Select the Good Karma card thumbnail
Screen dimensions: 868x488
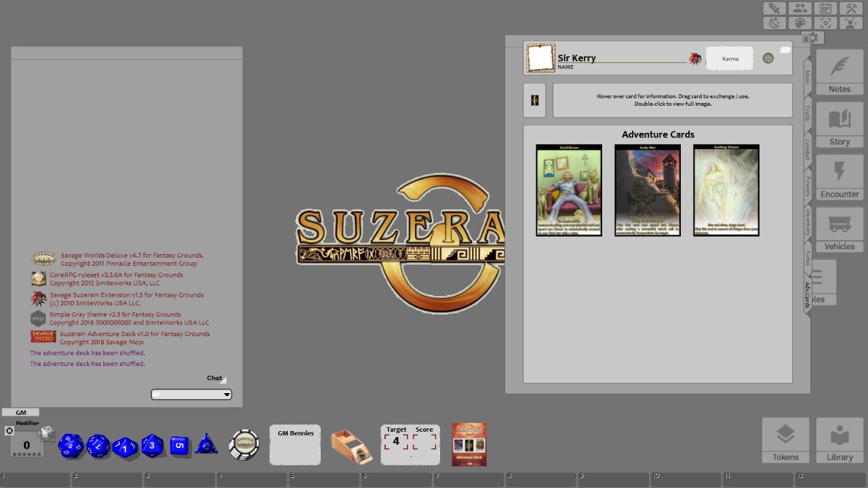point(568,190)
